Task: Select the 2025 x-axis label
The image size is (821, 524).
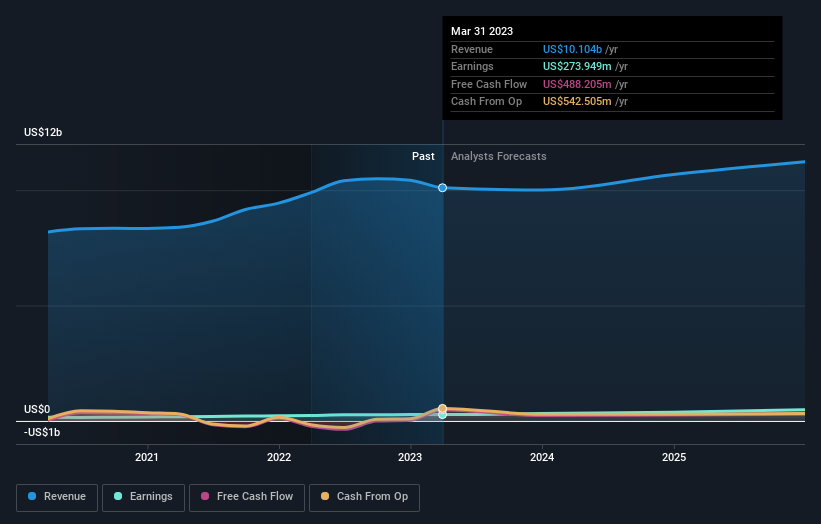Action: click(674, 457)
